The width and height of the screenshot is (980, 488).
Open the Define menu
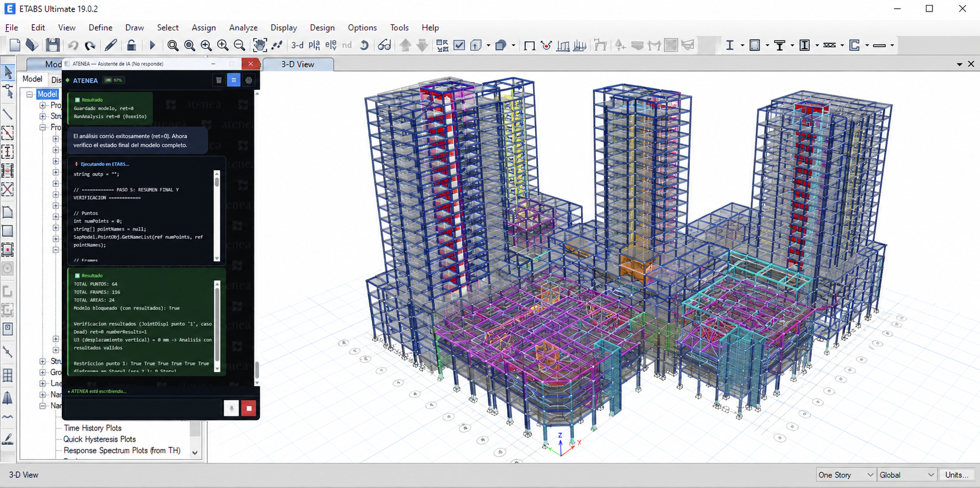pyautogui.click(x=100, y=28)
